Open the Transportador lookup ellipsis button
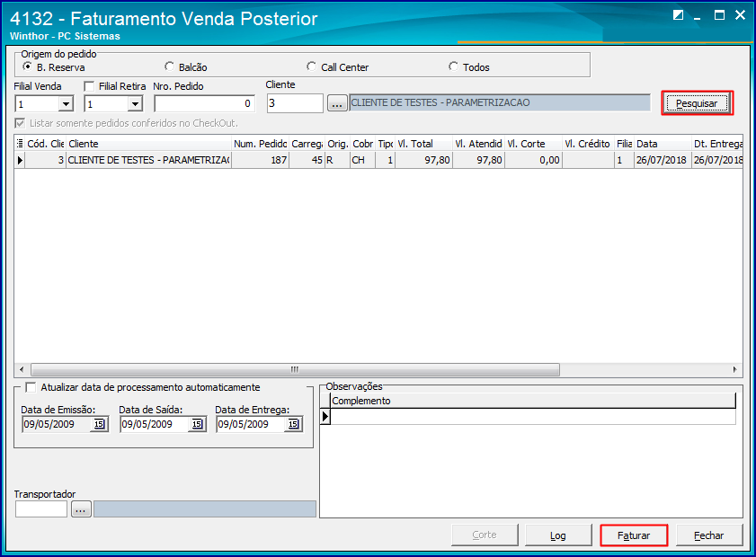Image resolution: width=756 pixels, height=557 pixels. 81,508
